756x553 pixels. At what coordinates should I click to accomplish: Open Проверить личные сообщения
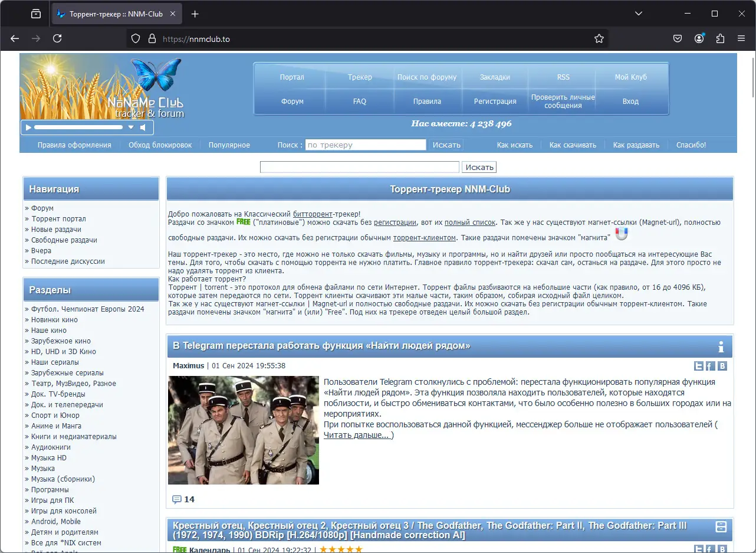[563, 102]
